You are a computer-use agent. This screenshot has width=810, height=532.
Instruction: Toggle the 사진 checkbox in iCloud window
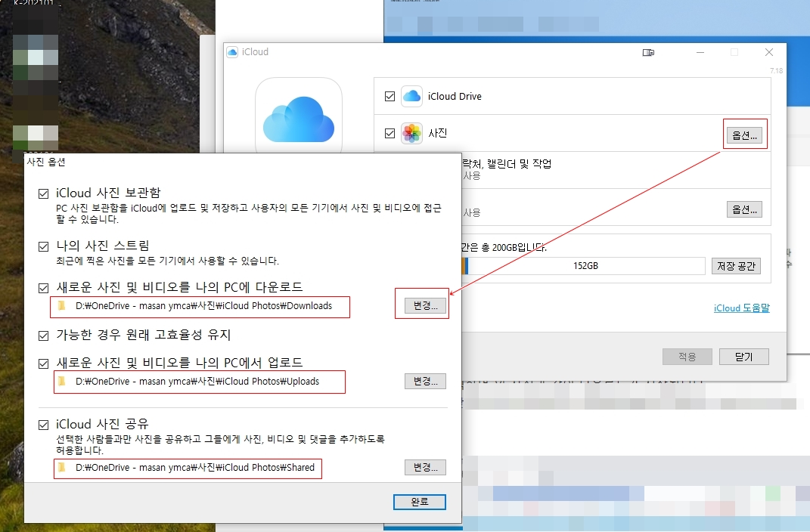tap(390, 133)
